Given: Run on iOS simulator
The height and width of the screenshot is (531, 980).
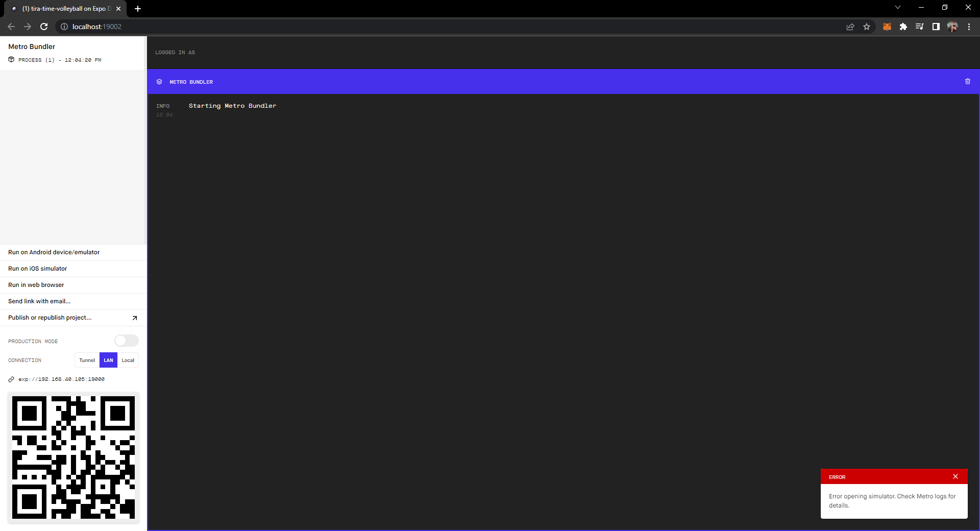Looking at the screenshot, I should point(73,269).
